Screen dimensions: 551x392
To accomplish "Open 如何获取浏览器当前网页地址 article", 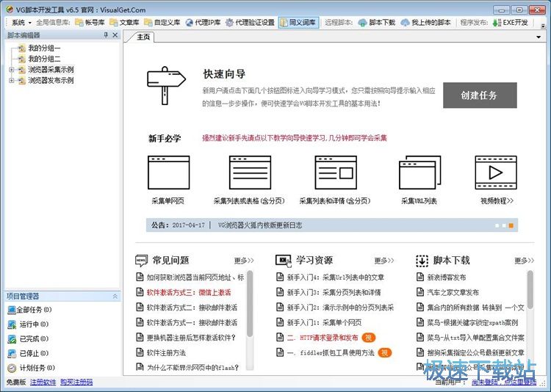I will pyautogui.click(x=195, y=277).
